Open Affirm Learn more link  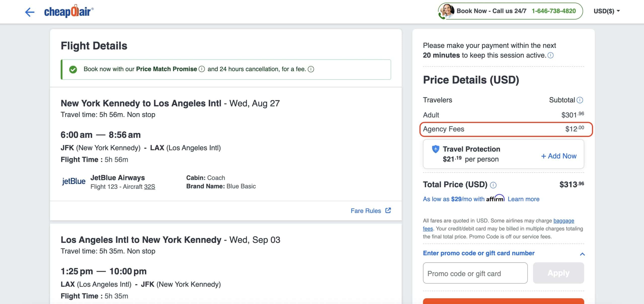(524, 199)
